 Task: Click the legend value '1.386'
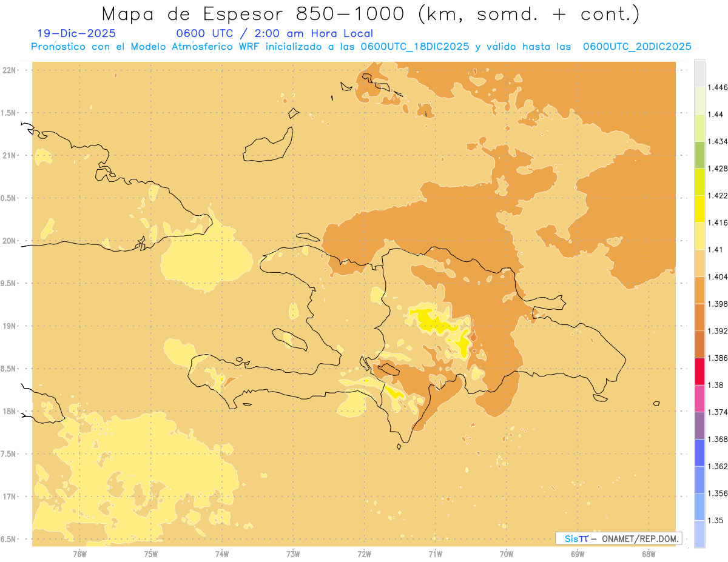click(x=717, y=358)
